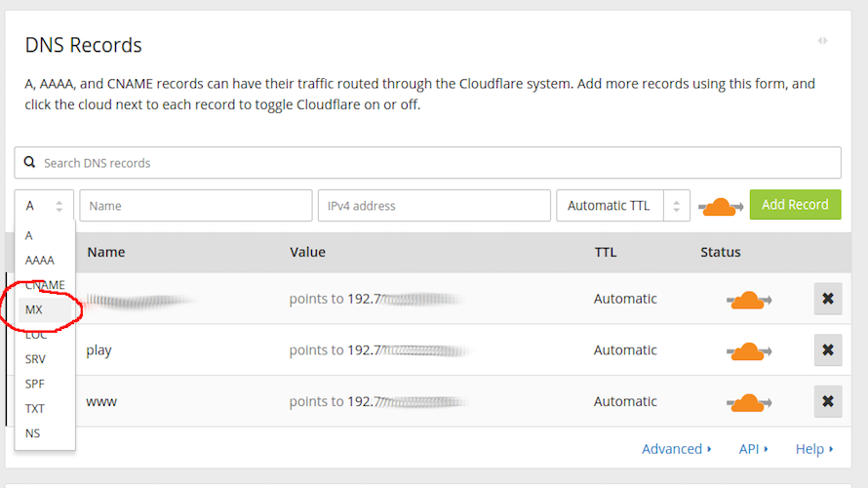The height and width of the screenshot is (488, 868).
Task: Toggle Cloudflare proxy cloud in new record form
Action: 720,207
